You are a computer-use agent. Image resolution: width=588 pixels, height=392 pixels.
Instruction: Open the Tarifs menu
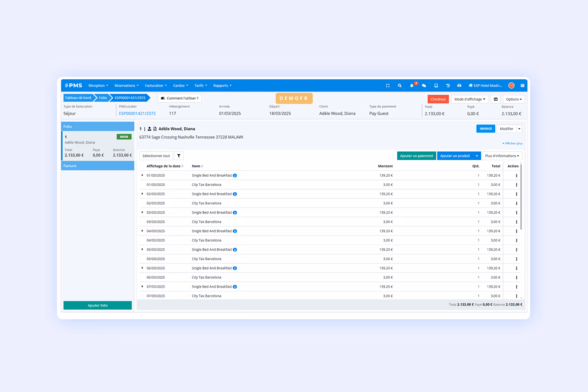click(x=201, y=86)
